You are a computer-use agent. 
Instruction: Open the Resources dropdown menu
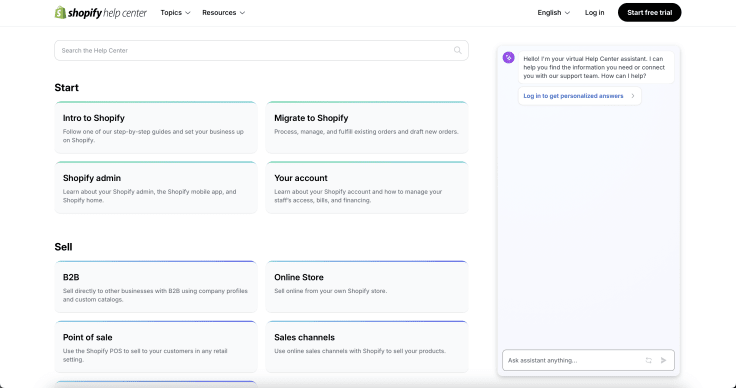[223, 13]
